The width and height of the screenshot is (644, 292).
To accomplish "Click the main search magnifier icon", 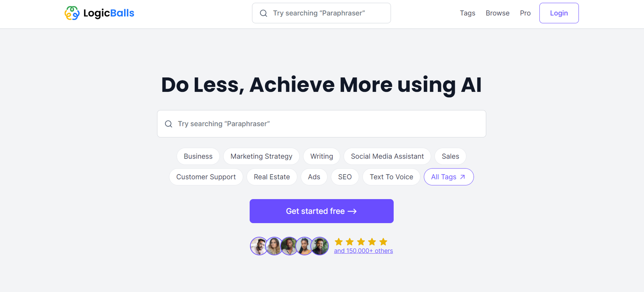I will coord(169,124).
